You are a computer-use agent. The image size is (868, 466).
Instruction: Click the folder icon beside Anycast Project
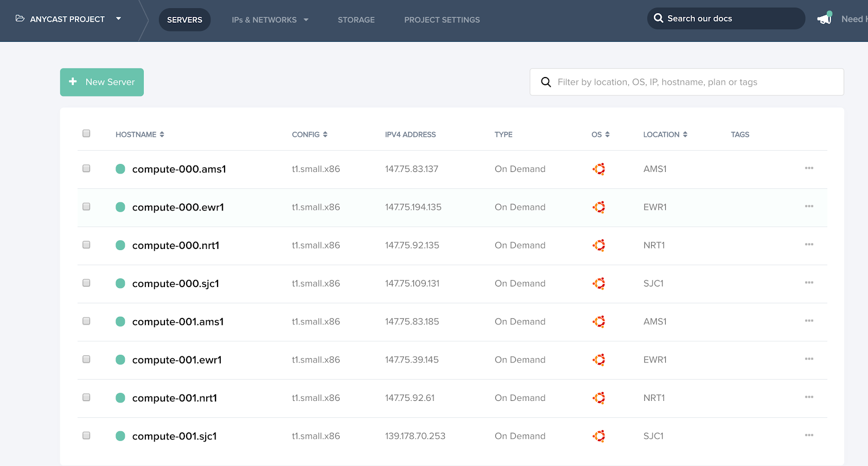(20, 18)
